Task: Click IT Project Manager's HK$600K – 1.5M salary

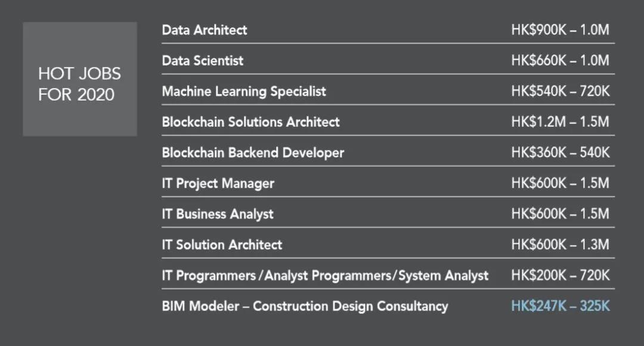Action: click(560, 183)
